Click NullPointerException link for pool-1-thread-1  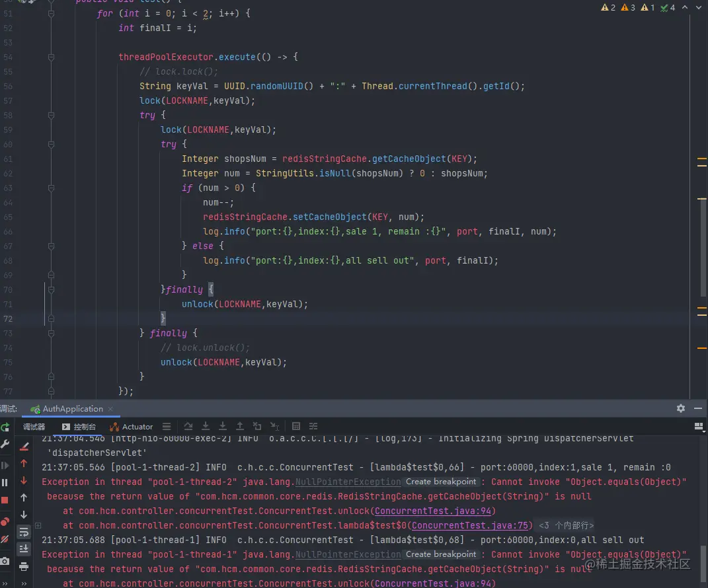click(348, 554)
